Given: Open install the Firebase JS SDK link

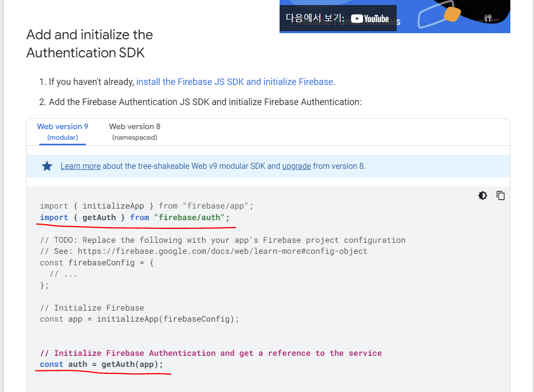Looking at the screenshot, I should click(235, 81).
